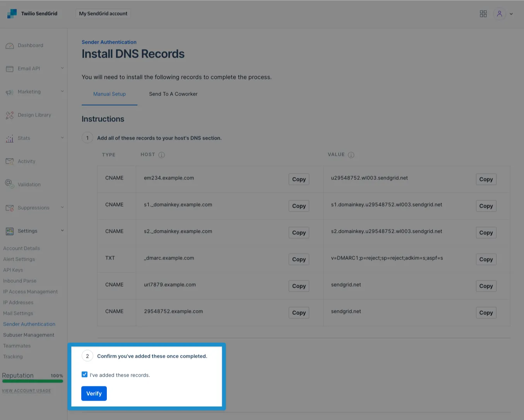Click the My SendGrid account label
524x420 pixels.
(x=103, y=14)
